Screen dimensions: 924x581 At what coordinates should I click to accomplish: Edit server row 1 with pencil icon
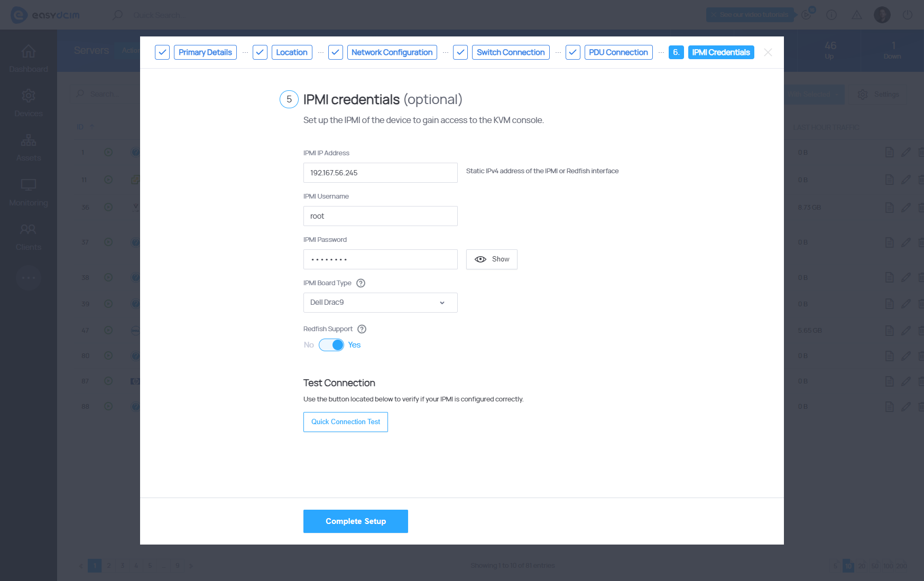pos(906,152)
